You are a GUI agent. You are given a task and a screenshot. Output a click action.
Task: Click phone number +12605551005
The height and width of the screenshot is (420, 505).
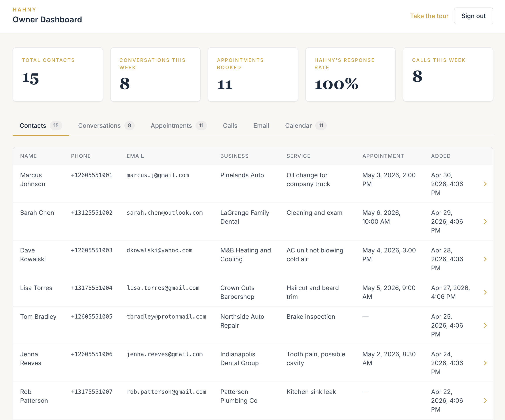tap(92, 317)
